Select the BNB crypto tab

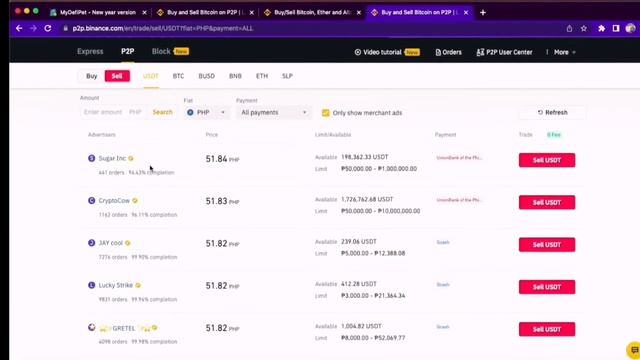(235, 76)
